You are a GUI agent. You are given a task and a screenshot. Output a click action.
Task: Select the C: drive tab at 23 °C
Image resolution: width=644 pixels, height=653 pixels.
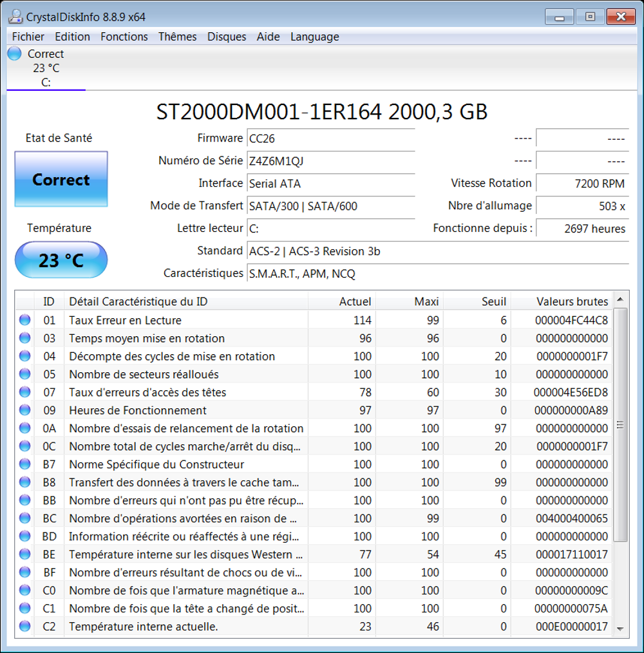pos(46,68)
